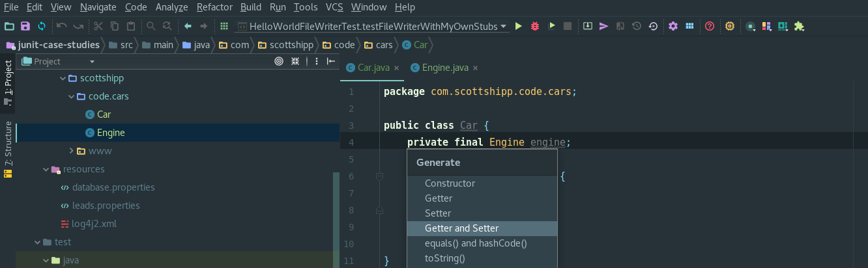Run the configuration with the green play icon
This screenshot has width=868, height=268.
[x=519, y=26]
